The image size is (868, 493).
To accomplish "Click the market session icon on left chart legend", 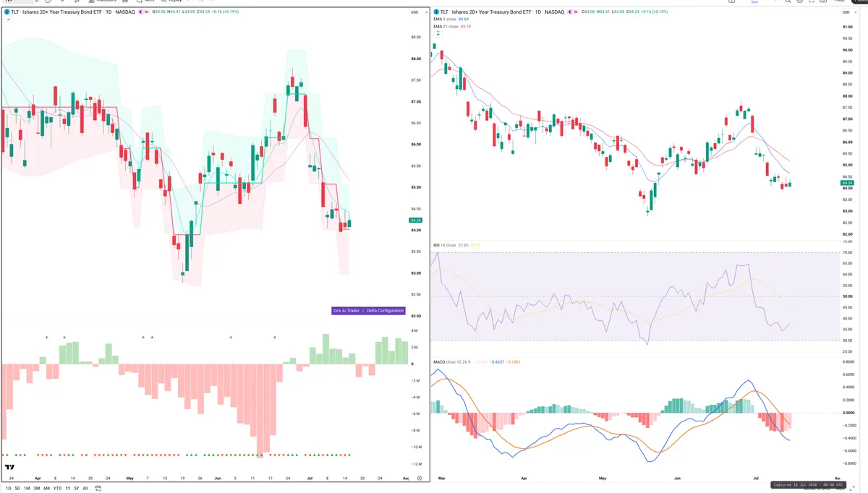I will click(x=140, y=12).
